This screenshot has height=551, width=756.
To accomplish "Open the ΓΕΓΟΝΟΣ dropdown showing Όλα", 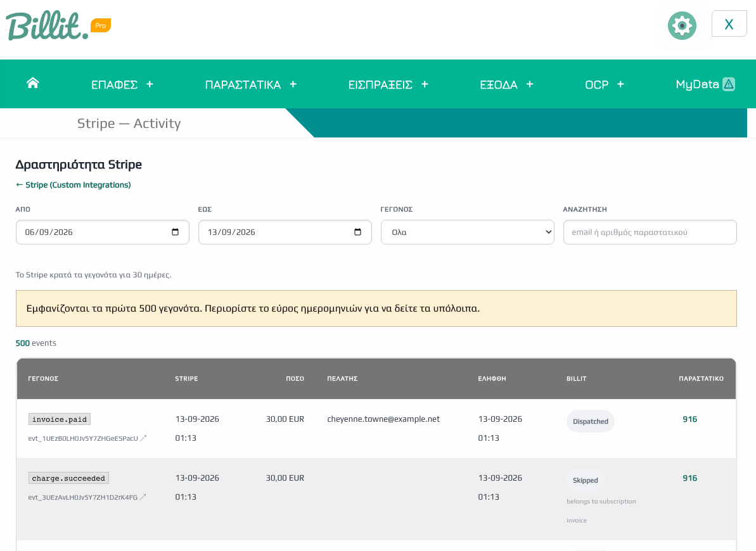I will click(x=467, y=232).
